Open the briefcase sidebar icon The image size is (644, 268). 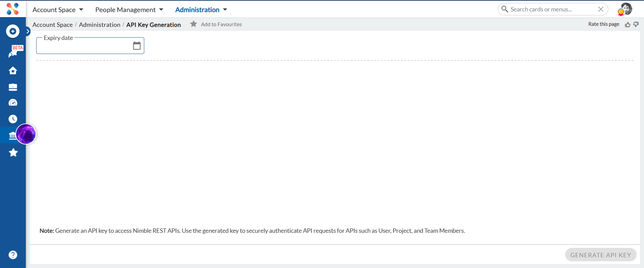click(13, 87)
